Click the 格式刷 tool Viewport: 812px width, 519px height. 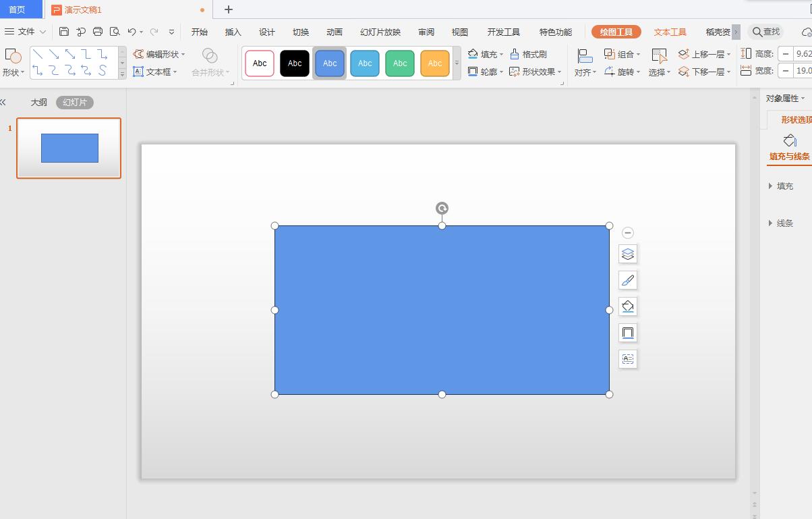(x=533, y=54)
